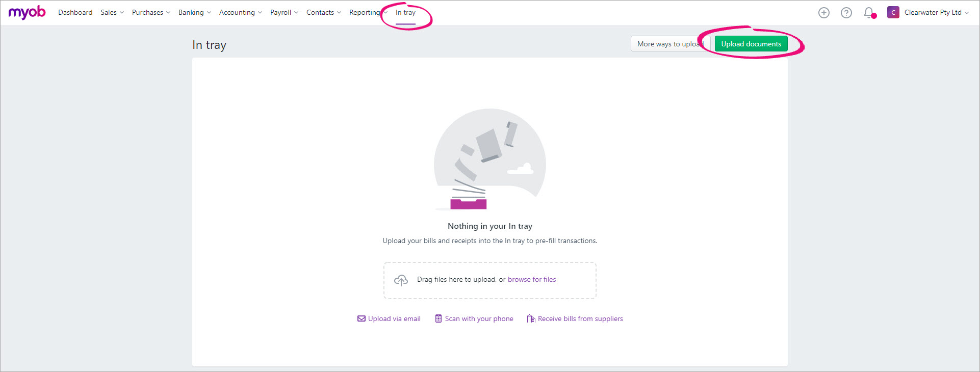
Task: Click the cloud upload icon in drop zone
Action: 401,280
